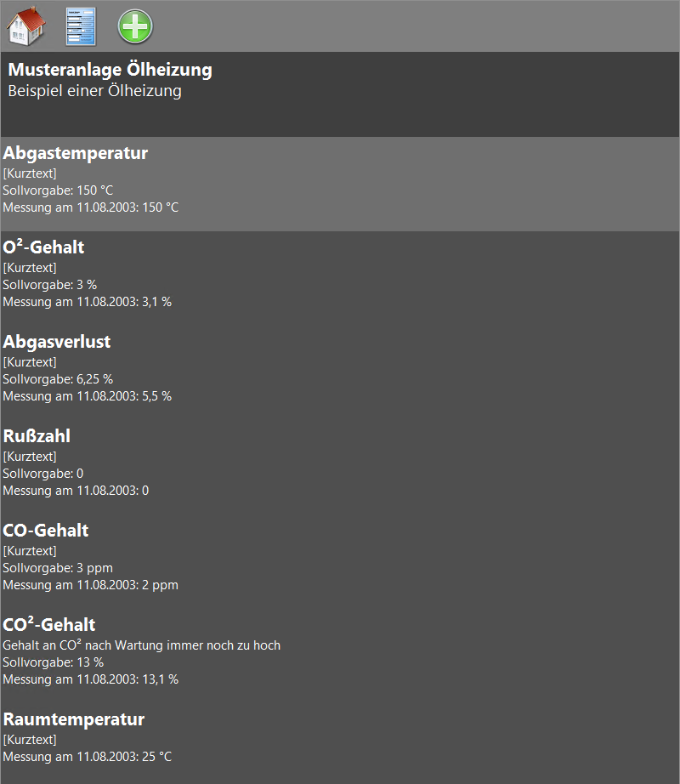
Task: Open the Raumtemperatur entry
Action: (x=74, y=719)
